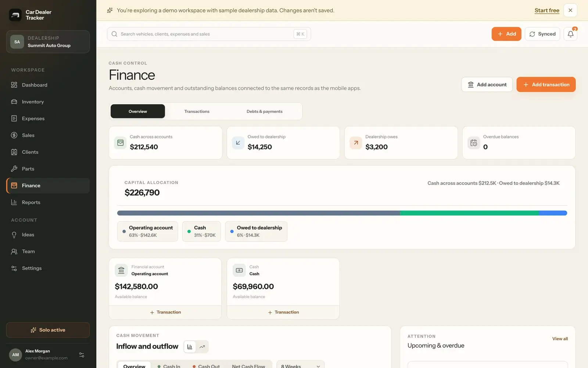Screen dimensions: 588x368
Task: Toggle the Operating account legend chip
Action: tap(147, 231)
